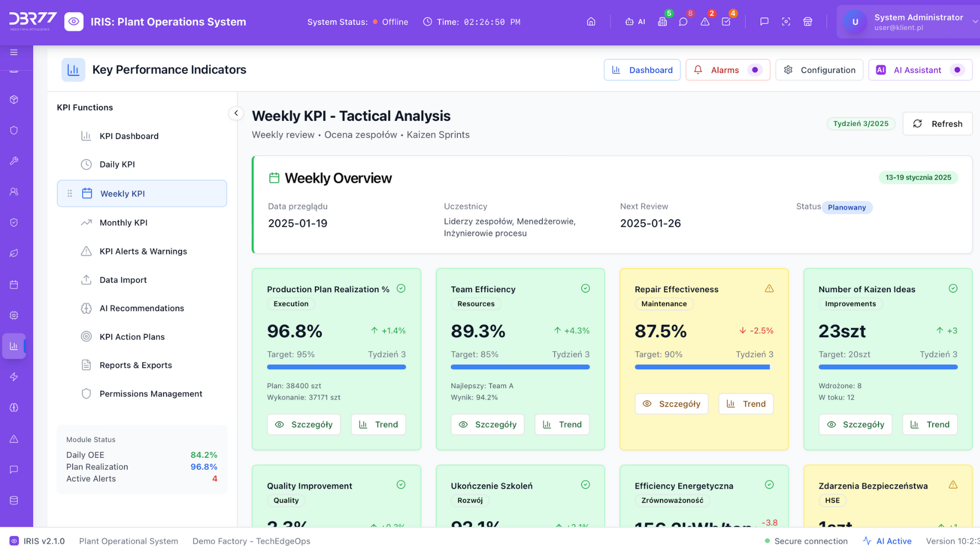Viewport: 980px width, 551px height.
Task: Open warnings triangle with badge 2
Action: pos(705,21)
